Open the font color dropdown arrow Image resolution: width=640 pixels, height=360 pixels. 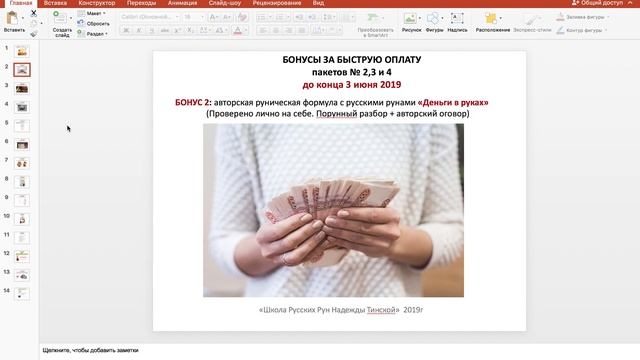pos(246,31)
